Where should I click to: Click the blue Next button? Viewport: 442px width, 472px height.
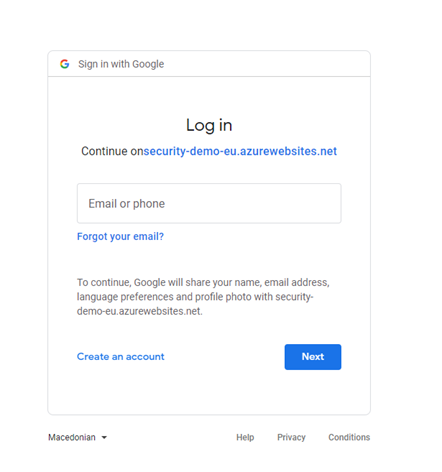pos(313,357)
